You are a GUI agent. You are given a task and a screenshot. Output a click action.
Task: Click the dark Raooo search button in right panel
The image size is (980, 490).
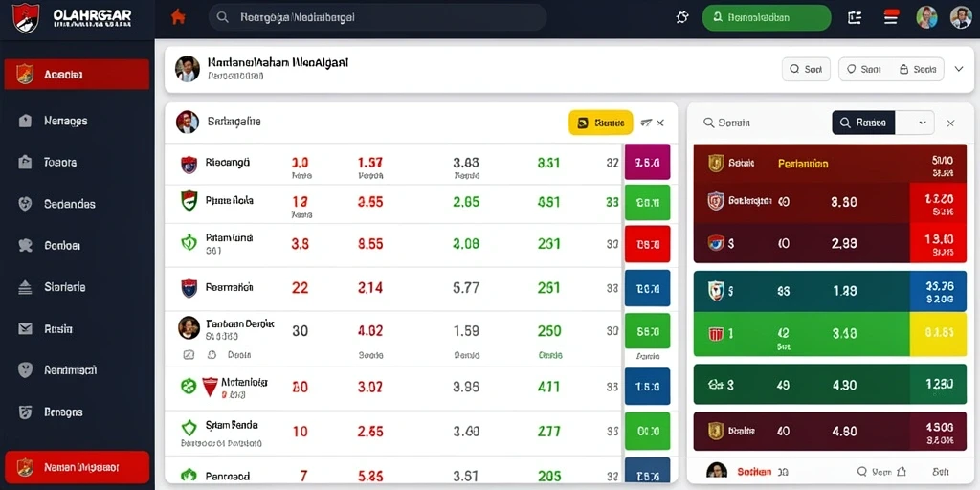click(864, 123)
